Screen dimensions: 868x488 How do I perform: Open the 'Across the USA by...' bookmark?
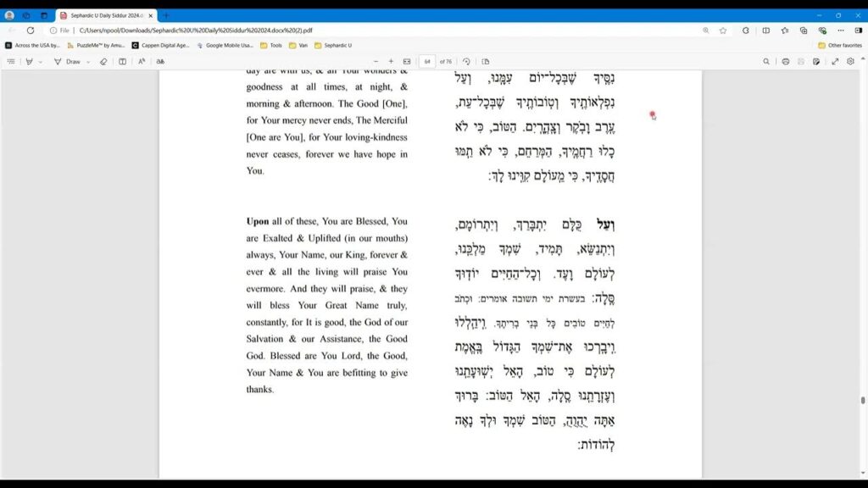tap(32, 46)
